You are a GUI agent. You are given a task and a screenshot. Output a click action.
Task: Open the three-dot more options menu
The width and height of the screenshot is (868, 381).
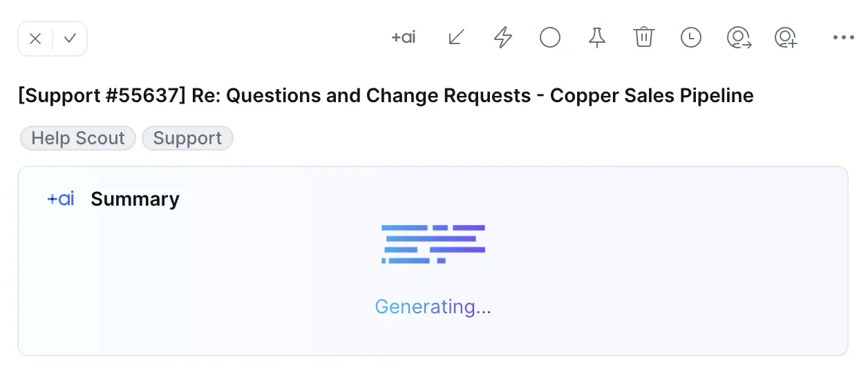844,38
